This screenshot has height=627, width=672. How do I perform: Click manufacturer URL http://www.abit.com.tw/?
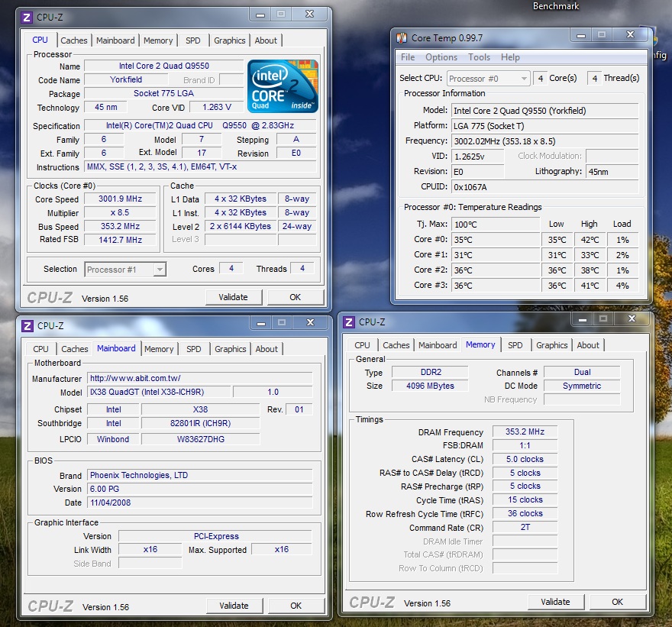coord(200,378)
